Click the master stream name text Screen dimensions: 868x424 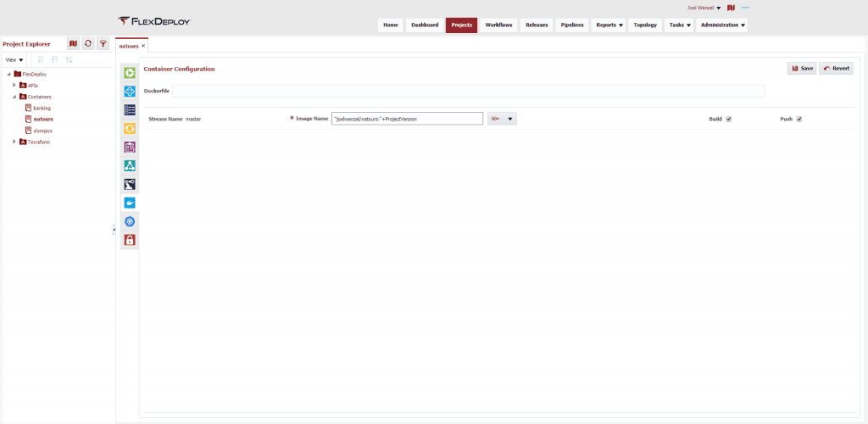click(193, 119)
